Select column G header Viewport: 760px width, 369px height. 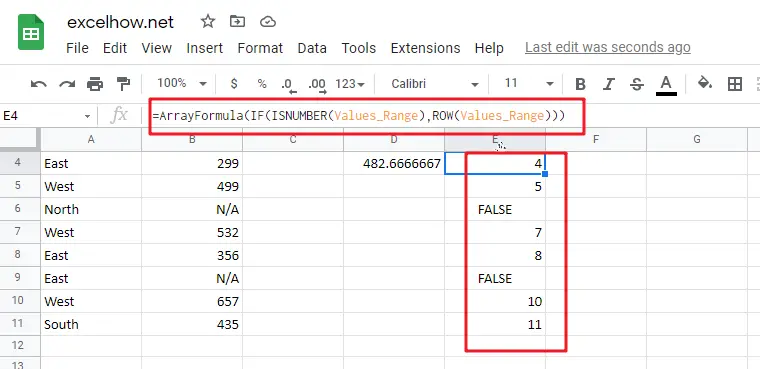coord(697,140)
